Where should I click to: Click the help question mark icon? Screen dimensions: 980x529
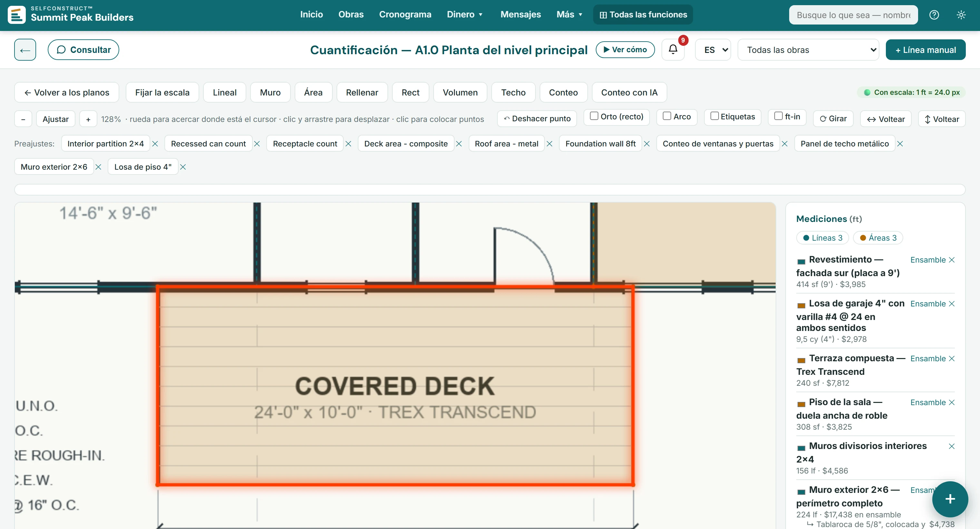(934, 15)
